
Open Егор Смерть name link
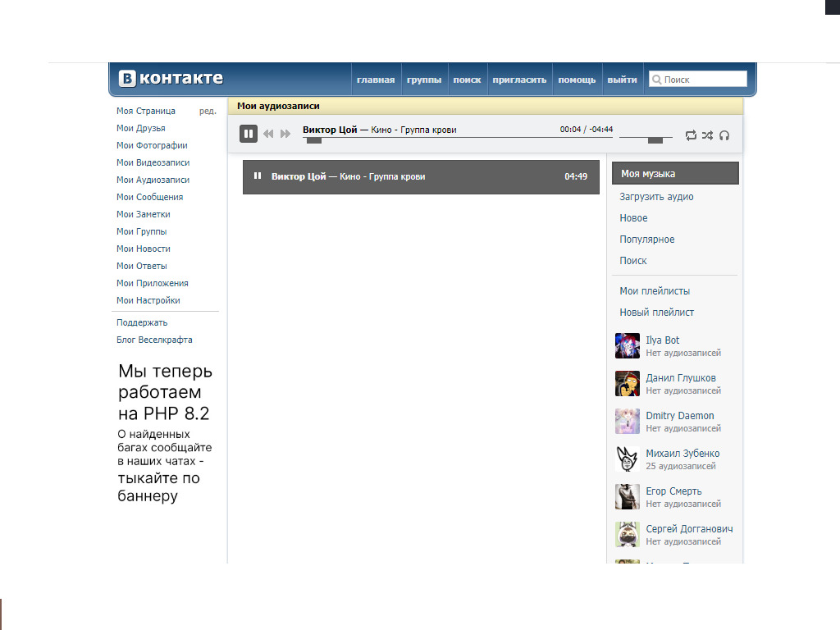[x=673, y=491]
